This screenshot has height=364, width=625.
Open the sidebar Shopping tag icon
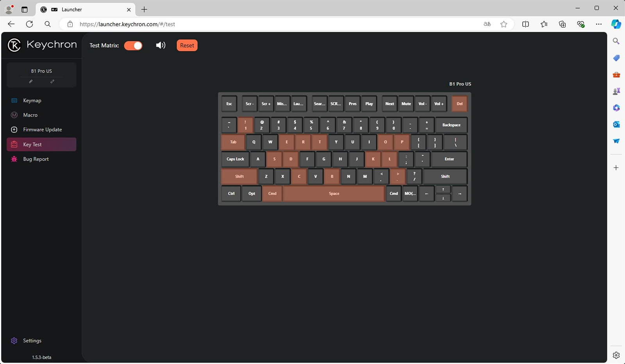tap(616, 58)
